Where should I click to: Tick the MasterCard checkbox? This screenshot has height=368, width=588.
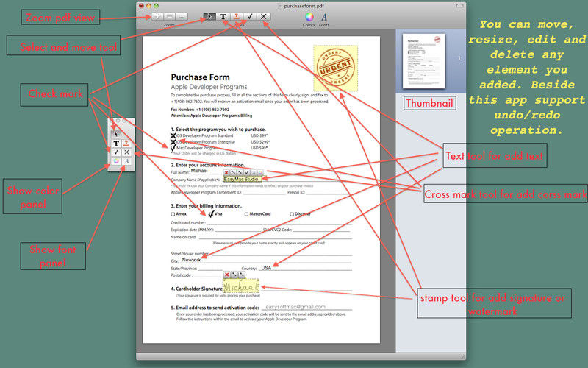point(245,214)
